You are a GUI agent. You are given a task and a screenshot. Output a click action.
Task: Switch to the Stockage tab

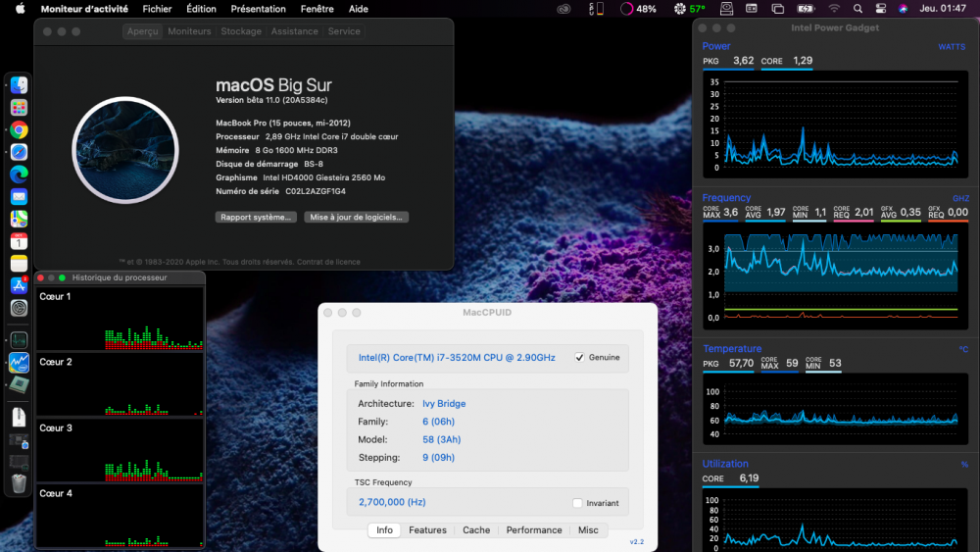coord(241,31)
